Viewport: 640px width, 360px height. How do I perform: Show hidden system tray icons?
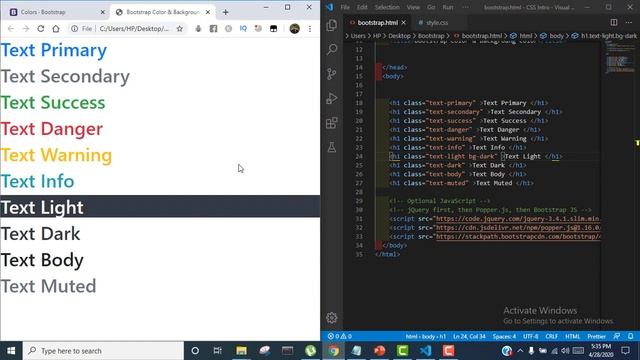pyautogui.click(x=520, y=351)
